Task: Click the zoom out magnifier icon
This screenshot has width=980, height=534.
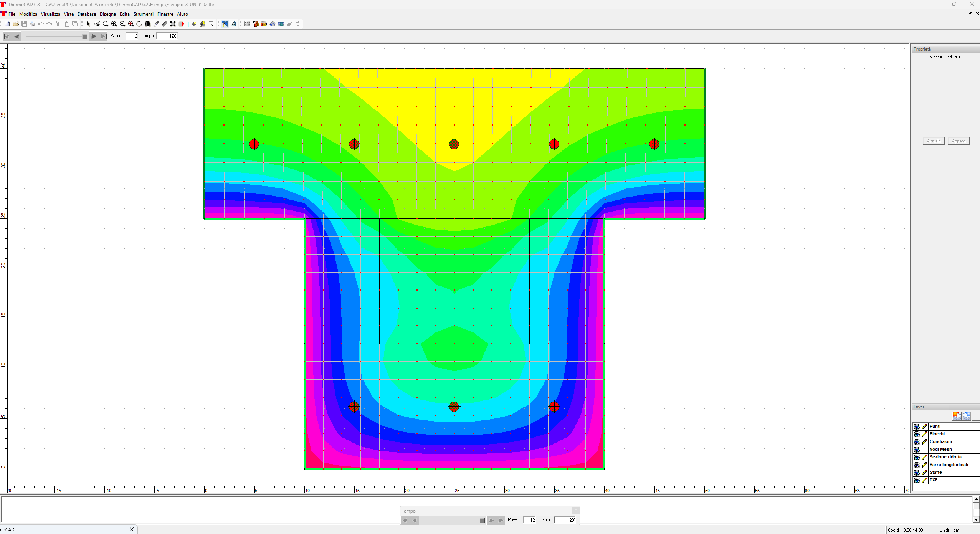Action: pos(122,24)
